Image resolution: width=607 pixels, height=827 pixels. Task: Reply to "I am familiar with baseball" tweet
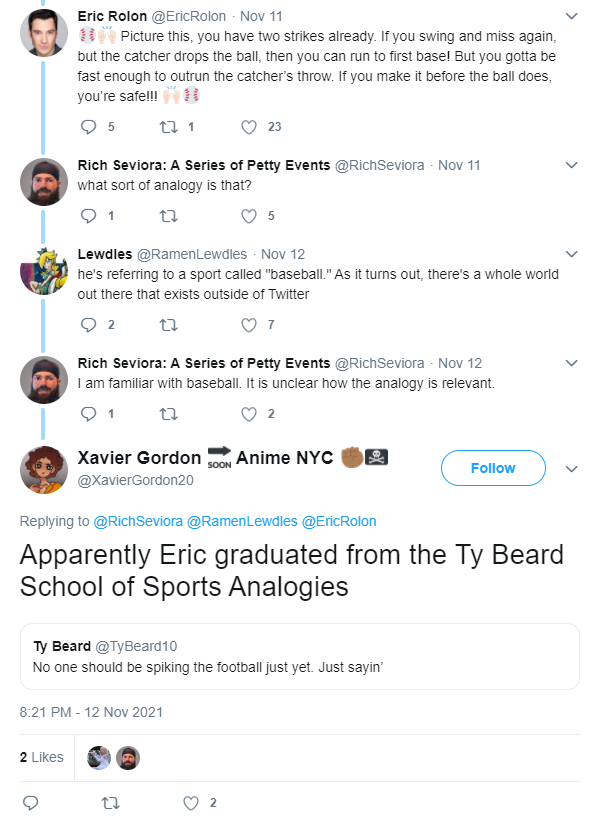click(87, 413)
